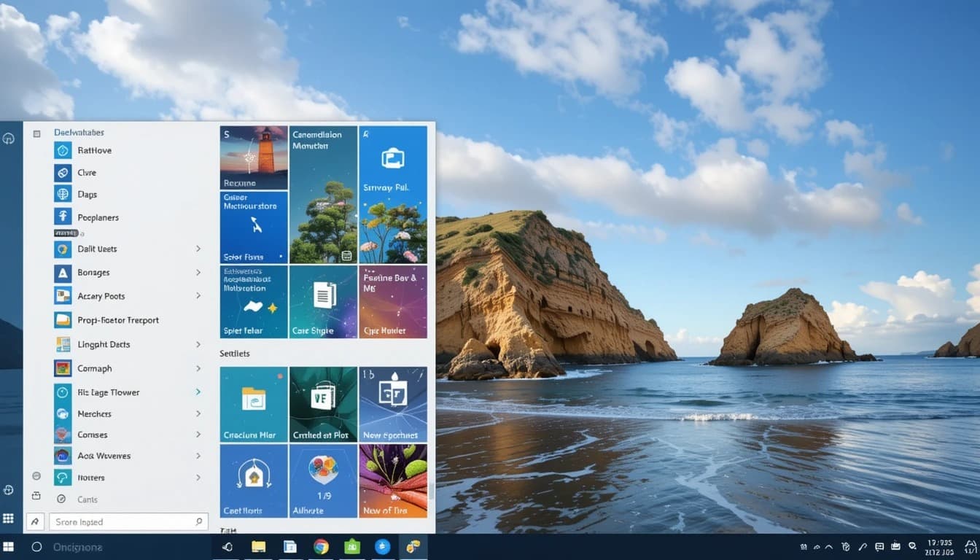Open the Prop-Foetor Treeport folder icon

63,320
